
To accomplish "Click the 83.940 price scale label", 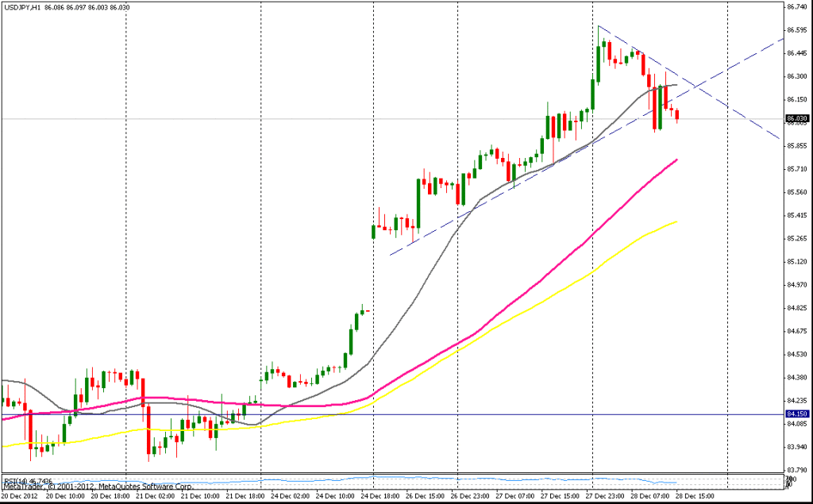I will tap(796, 448).
